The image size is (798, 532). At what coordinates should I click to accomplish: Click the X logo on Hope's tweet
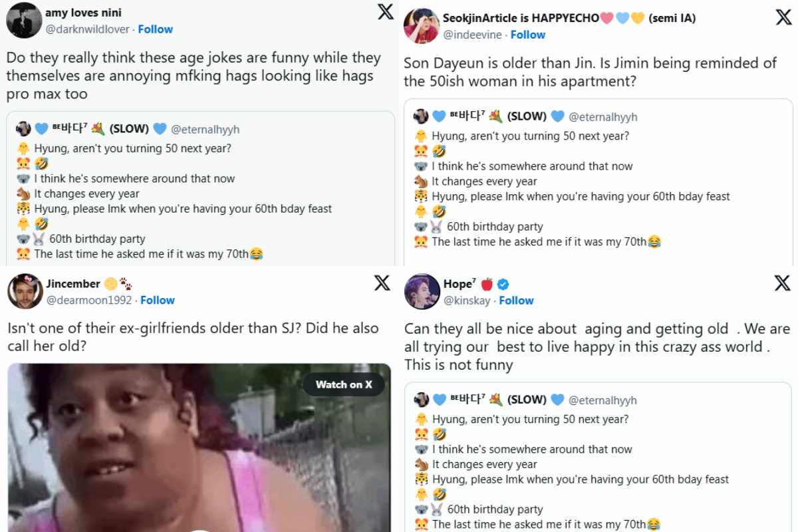[x=782, y=283]
